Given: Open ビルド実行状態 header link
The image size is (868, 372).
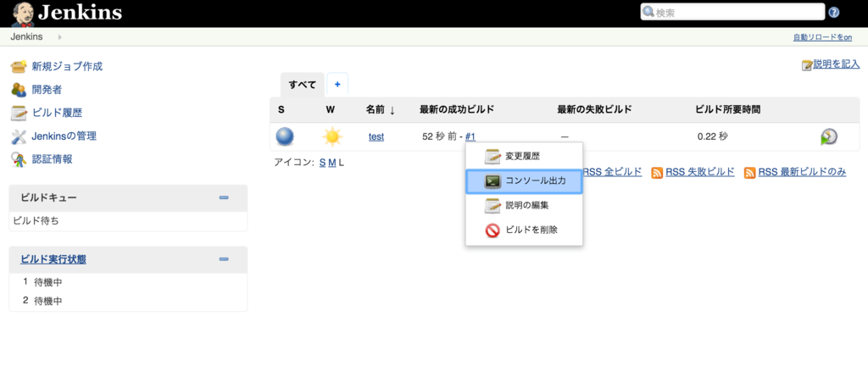Looking at the screenshot, I should point(53,259).
